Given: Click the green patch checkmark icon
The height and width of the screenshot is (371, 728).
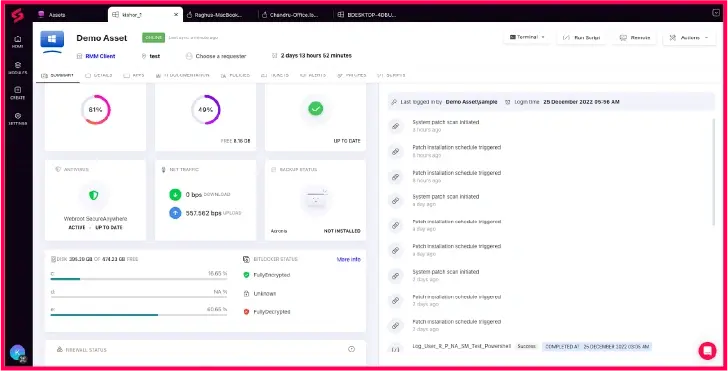Looking at the screenshot, I should click(316, 109).
